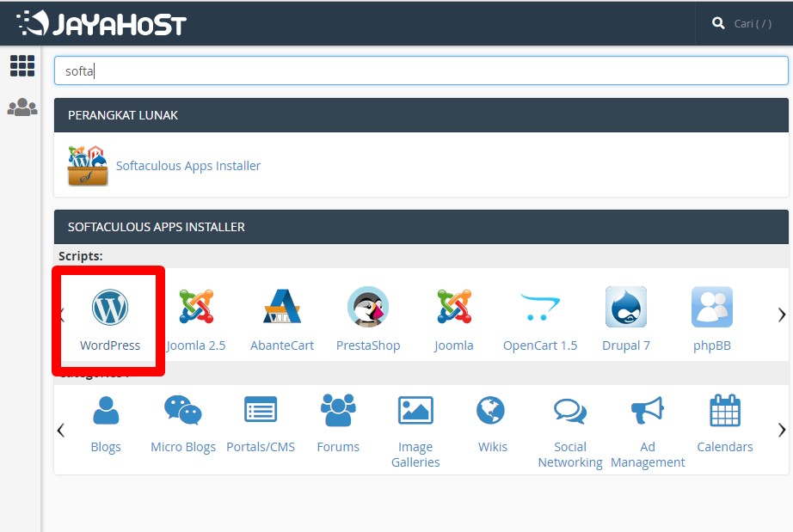The image size is (793, 532).
Task: Open the phpBB script icon
Action: pos(712,307)
